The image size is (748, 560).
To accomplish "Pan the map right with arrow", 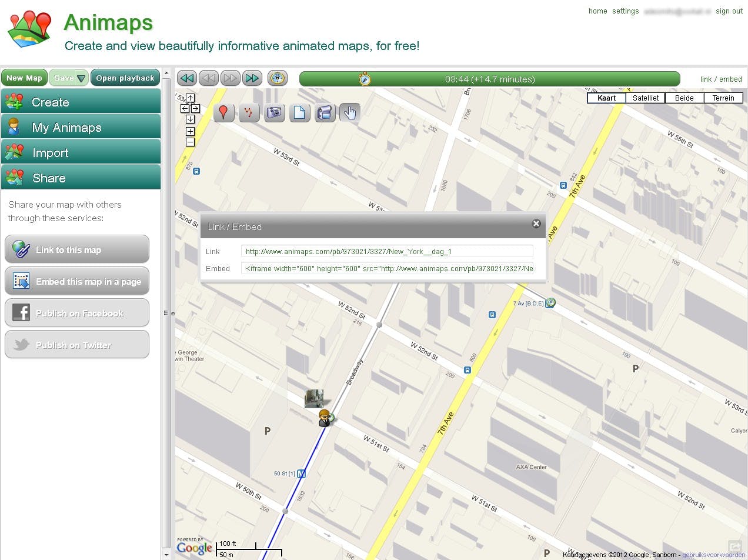I will coord(195,109).
